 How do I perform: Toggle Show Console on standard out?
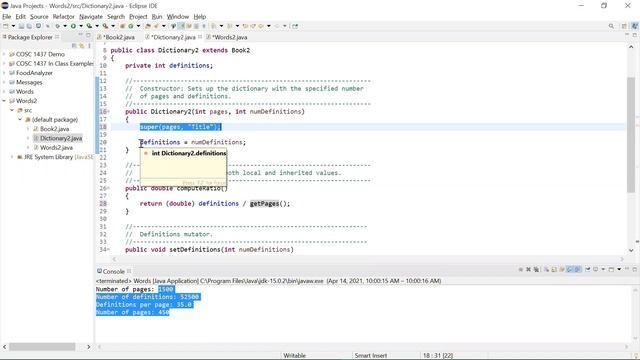[x=570, y=269]
